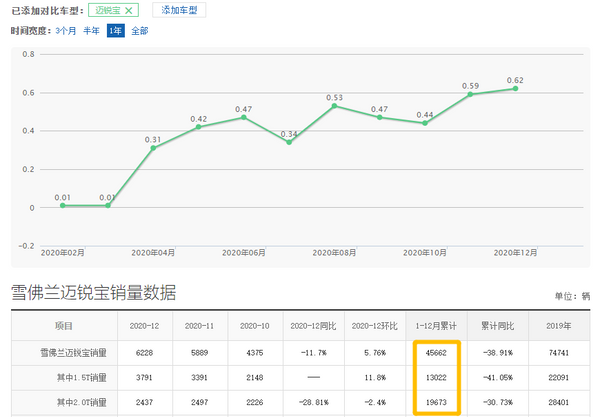Click the 2020-12 column header
The width and height of the screenshot is (600, 417).
tap(144, 326)
